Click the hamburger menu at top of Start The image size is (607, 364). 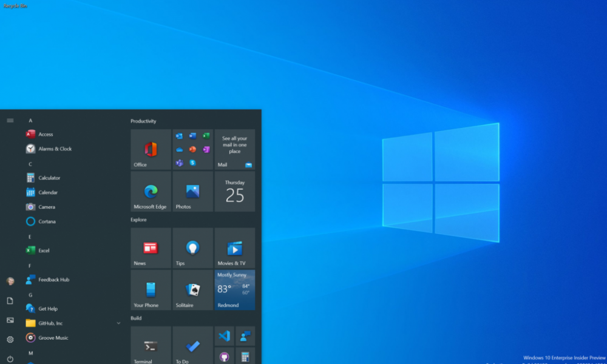pos(10,121)
